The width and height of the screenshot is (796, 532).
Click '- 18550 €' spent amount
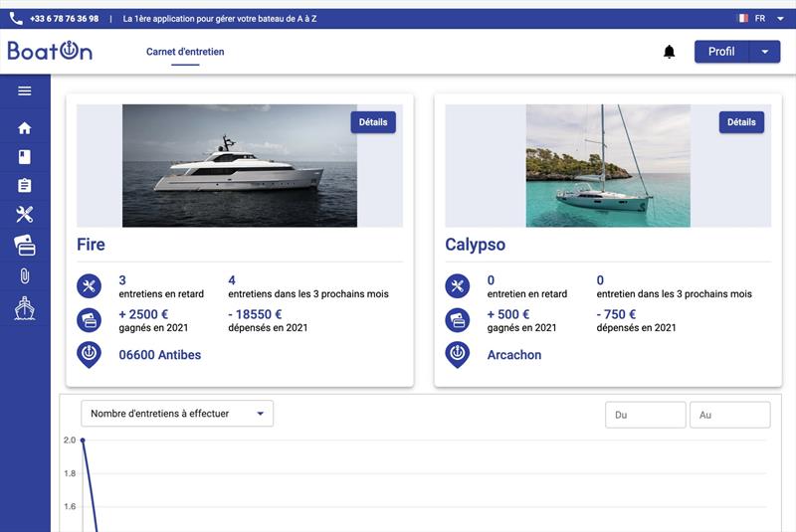pos(255,314)
